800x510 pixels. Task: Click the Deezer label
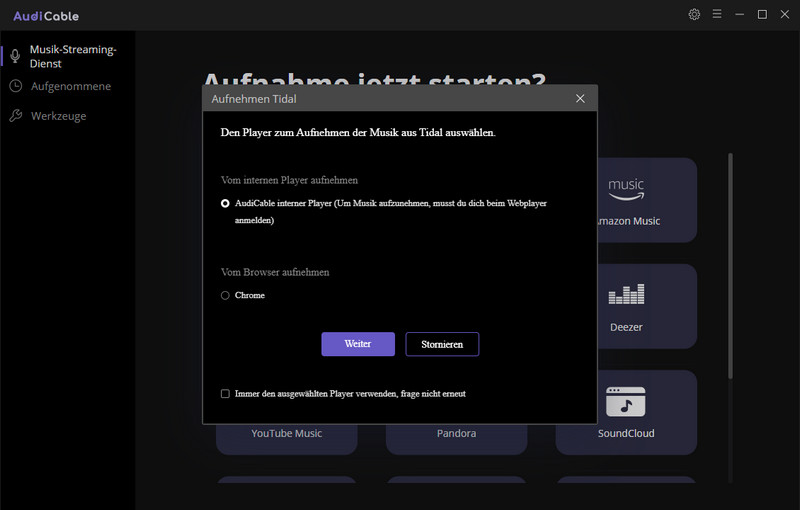[626, 327]
